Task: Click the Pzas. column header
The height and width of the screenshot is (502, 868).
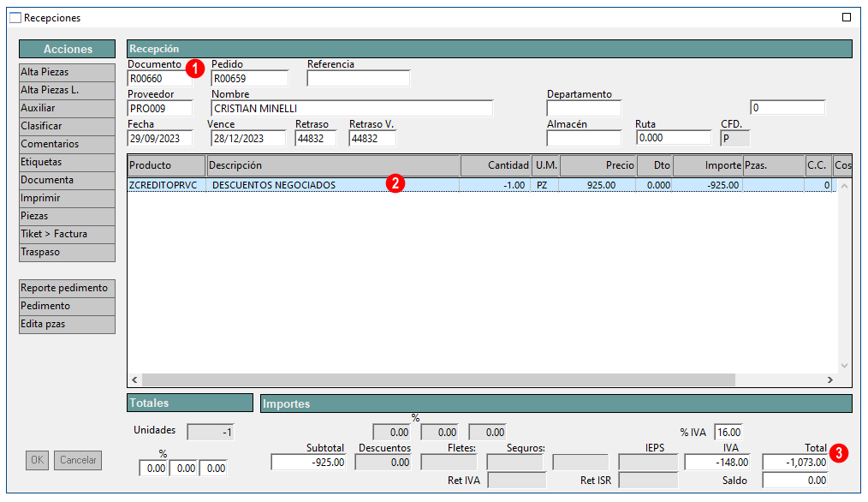Action: coord(774,165)
